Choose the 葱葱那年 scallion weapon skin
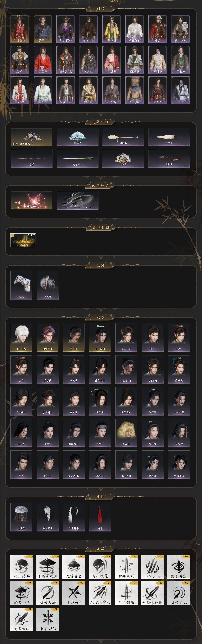 click(78, 159)
